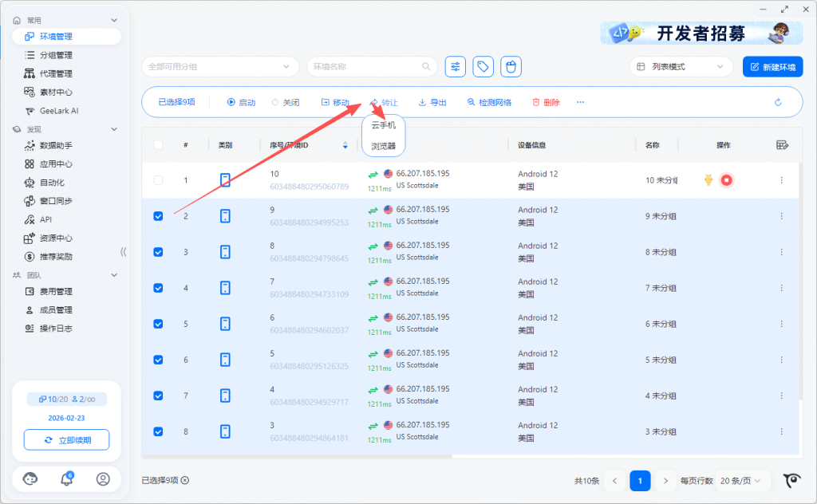Check the checkbox for row 1
This screenshot has width=817, height=504.
tap(158, 180)
